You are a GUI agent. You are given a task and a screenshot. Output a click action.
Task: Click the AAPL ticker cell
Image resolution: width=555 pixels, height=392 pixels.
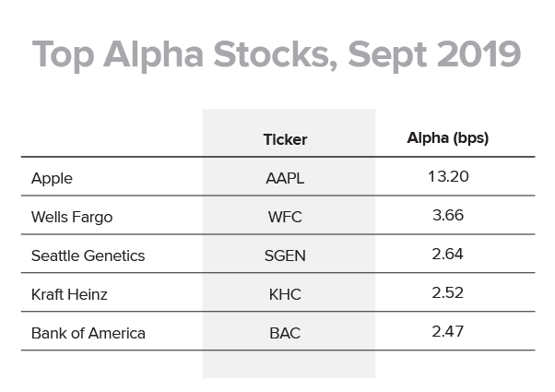click(285, 178)
